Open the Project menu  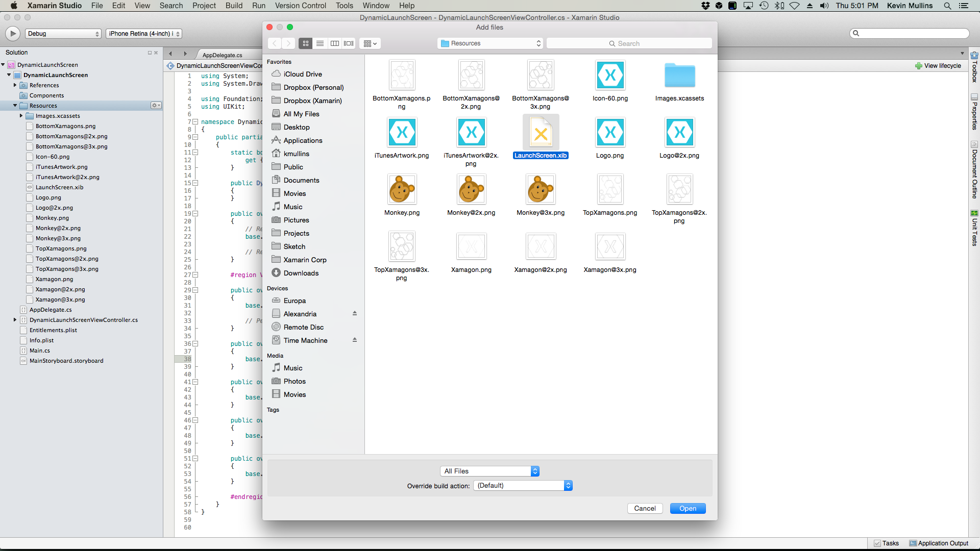[204, 6]
